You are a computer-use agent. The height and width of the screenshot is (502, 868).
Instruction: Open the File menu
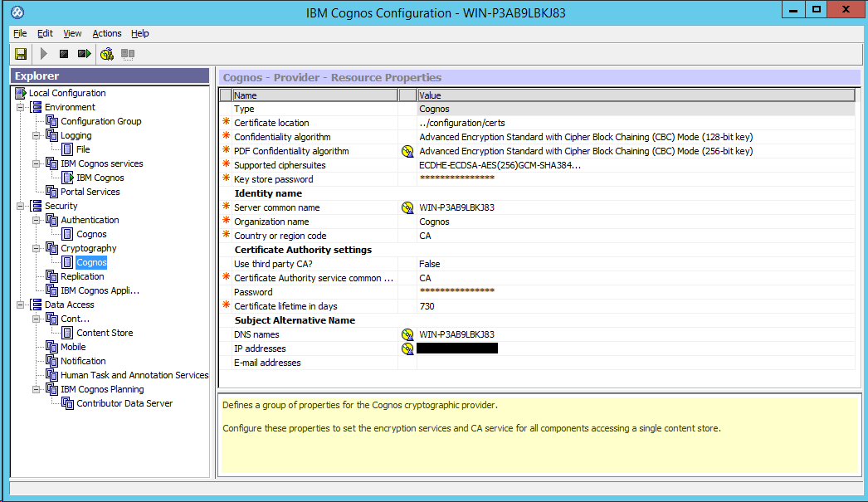(x=20, y=33)
